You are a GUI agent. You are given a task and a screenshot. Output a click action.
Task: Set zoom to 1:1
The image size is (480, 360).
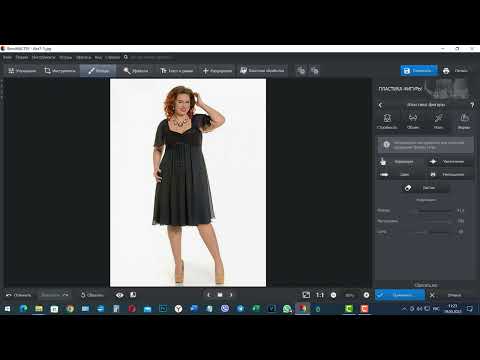[320, 295]
